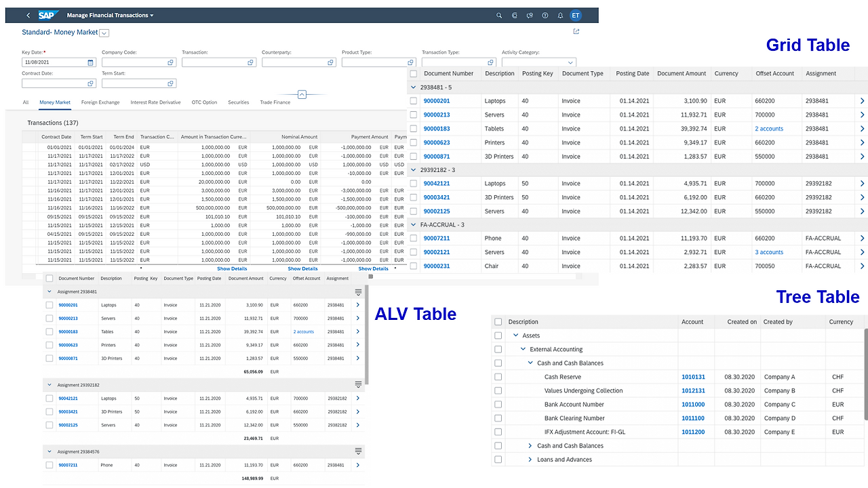Image resolution: width=868 pixels, height=488 pixels.
Task: Open value help for Transaction Type
Action: (x=491, y=62)
